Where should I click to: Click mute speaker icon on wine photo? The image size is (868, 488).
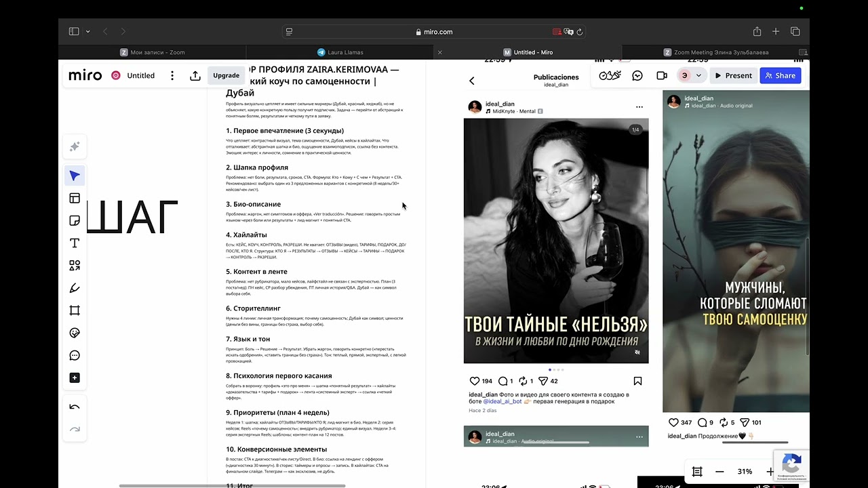(637, 352)
